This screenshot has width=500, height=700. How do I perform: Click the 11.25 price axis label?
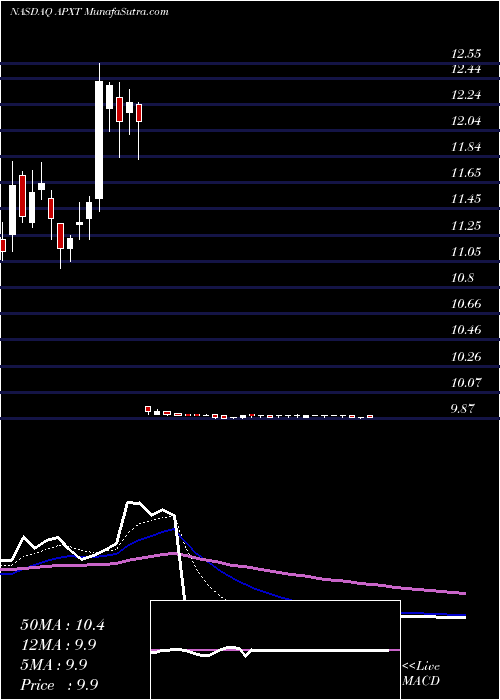pyautogui.click(x=466, y=225)
